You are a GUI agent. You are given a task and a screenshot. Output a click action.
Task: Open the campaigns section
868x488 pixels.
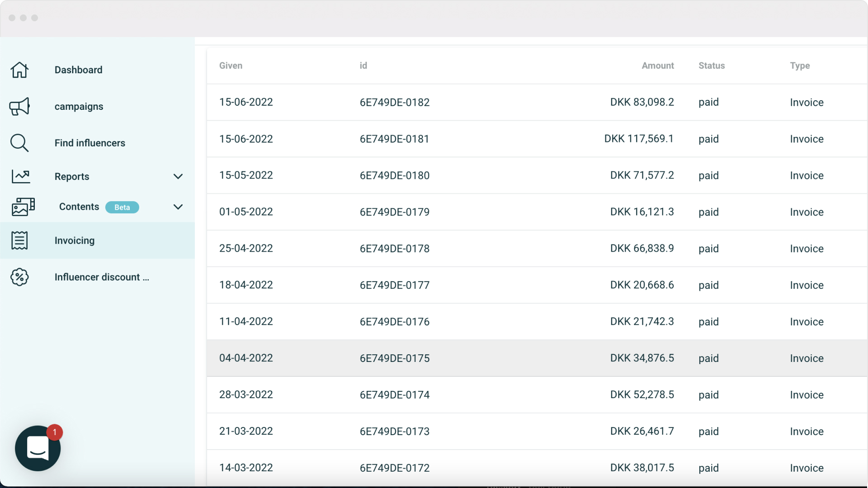click(79, 107)
